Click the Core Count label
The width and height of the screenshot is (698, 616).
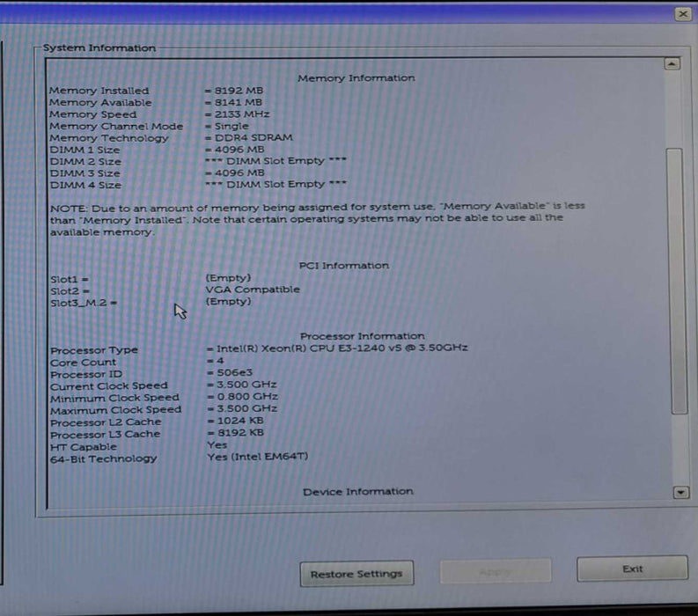tap(83, 363)
